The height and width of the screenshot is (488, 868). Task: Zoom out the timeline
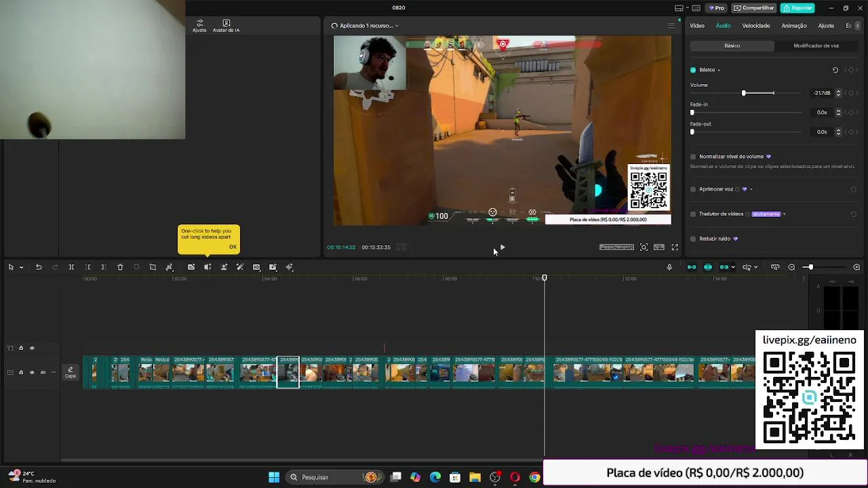[791, 267]
